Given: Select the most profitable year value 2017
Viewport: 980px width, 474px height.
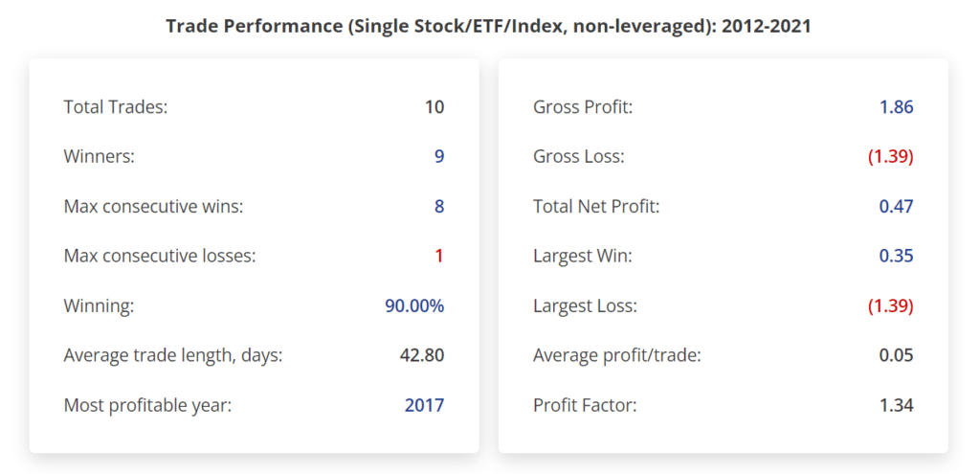Looking at the screenshot, I should pos(424,406).
